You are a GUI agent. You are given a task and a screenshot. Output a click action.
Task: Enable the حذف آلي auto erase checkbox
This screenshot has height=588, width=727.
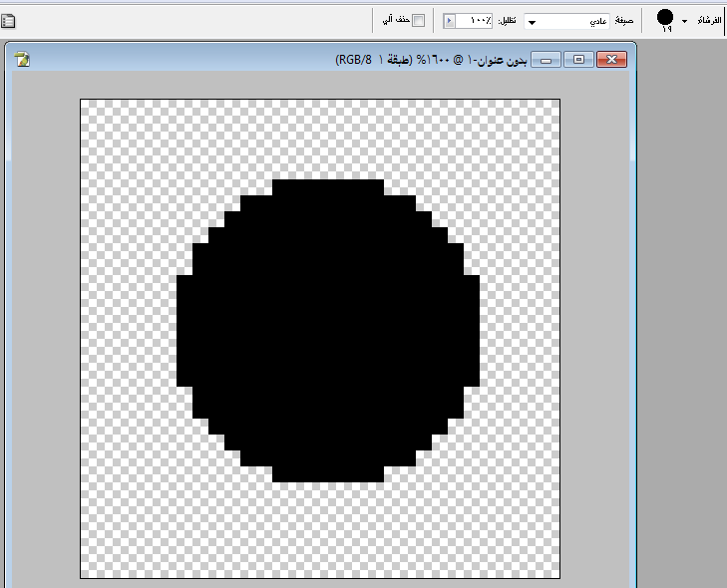pyautogui.click(x=419, y=21)
